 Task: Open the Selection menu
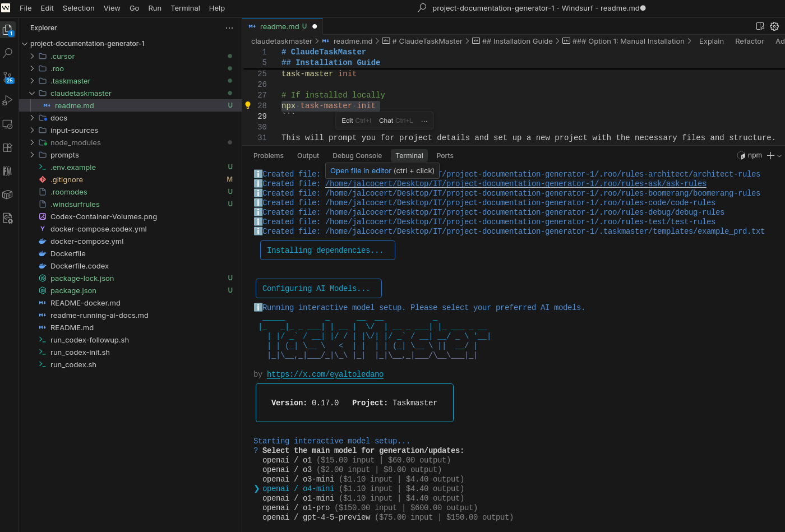click(x=78, y=8)
